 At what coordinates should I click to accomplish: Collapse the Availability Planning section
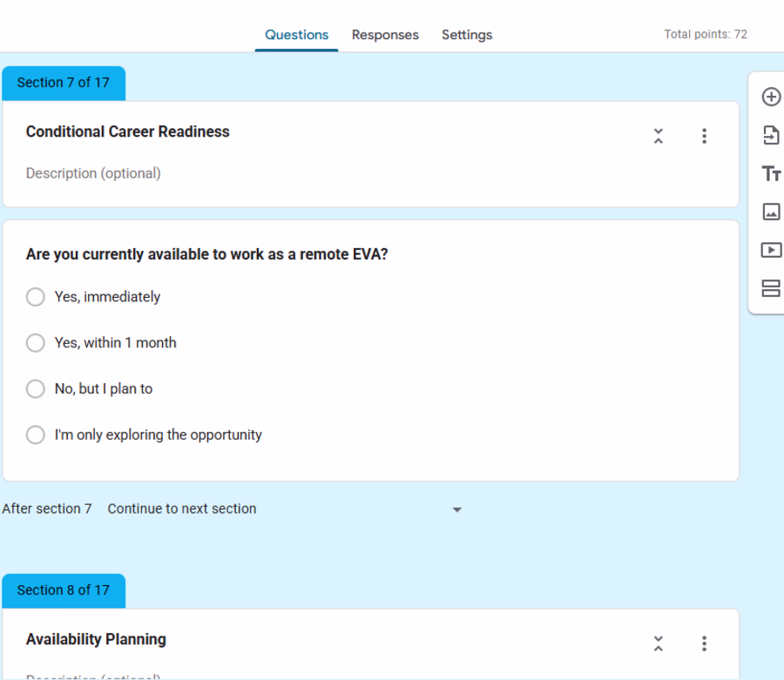(x=659, y=643)
